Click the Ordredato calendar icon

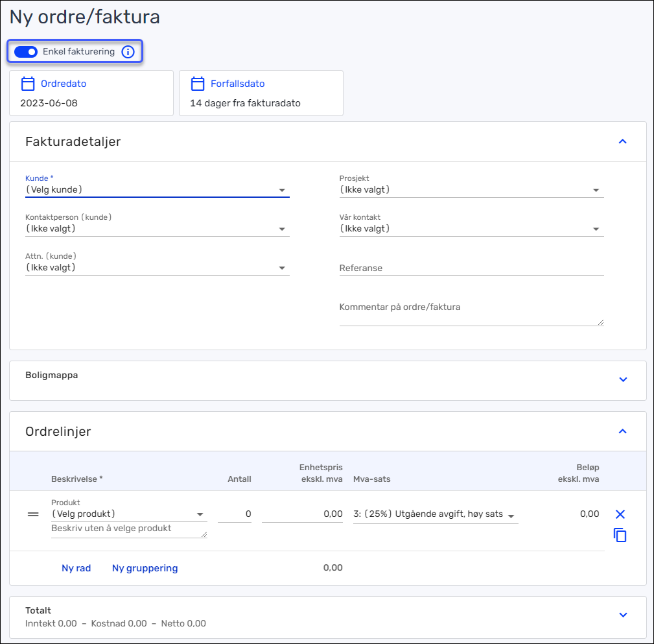point(28,84)
